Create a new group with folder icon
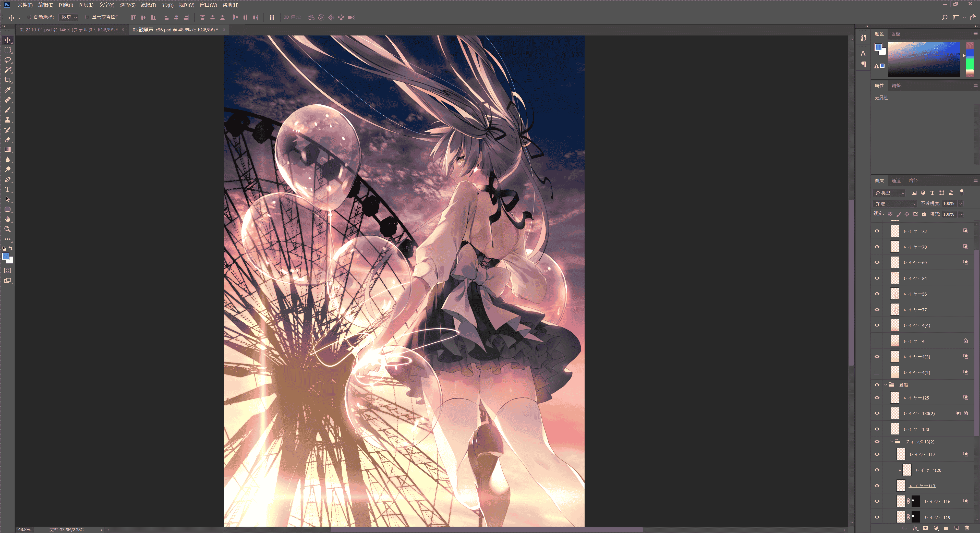Image resolution: width=980 pixels, height=533 pixels. [946, 528]
